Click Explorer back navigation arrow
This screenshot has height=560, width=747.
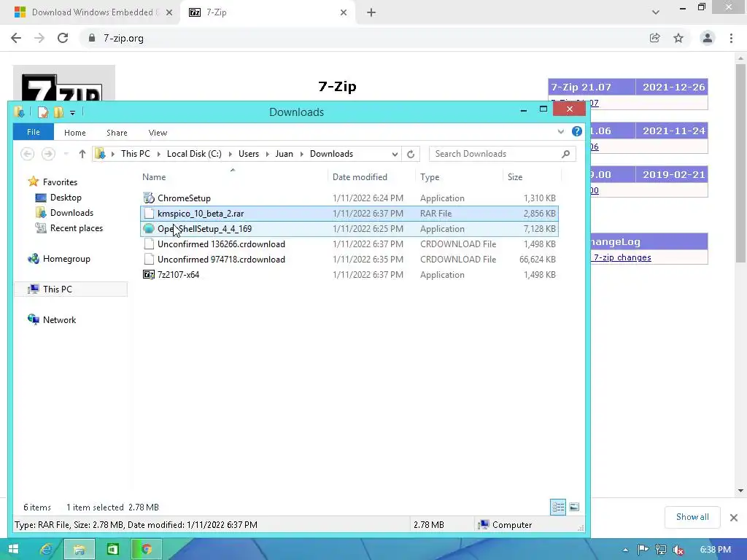point(27,154)
